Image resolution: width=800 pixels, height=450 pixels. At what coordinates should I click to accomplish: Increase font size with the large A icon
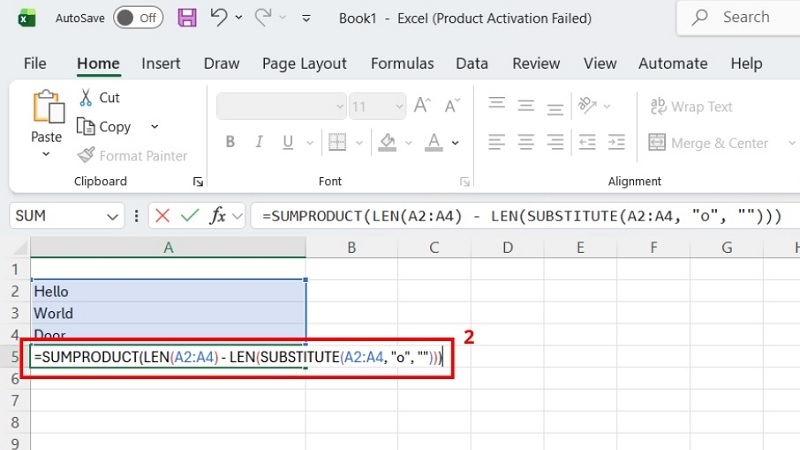click(x=422, y=106)
